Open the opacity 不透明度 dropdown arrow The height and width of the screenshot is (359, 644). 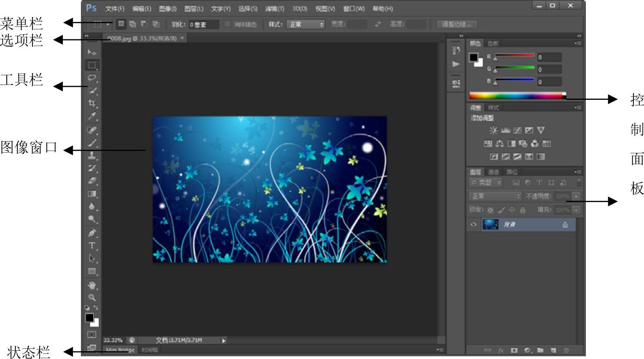click(576, 196)
